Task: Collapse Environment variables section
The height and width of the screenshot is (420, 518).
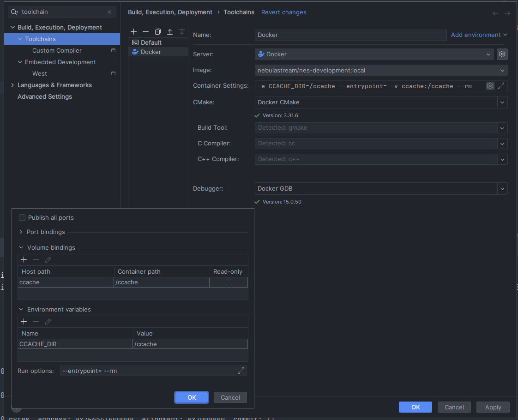Action: 21,309
